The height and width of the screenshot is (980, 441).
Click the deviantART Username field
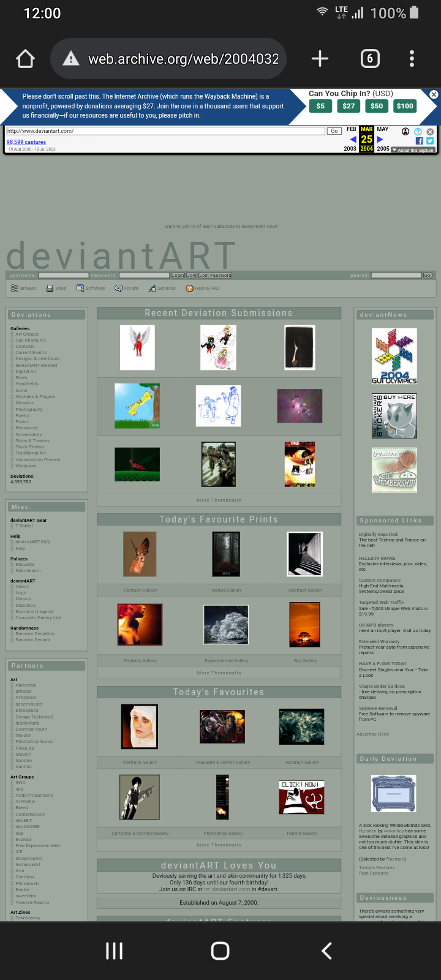tap(64, 275)
